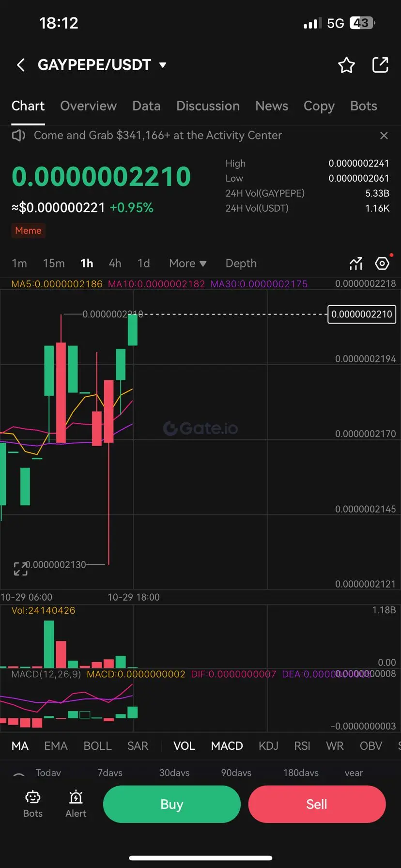This screenshot has height=868, width=401.
Task: Tap the 24H Vol(GAYPEPE) 5.33B value
Action: [377, 193]
